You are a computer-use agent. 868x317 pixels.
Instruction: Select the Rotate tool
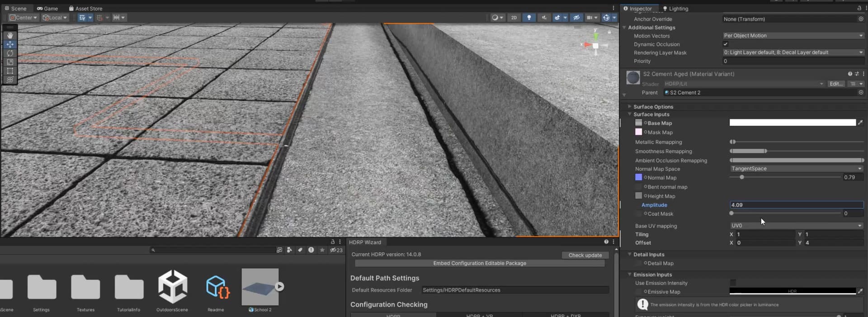(10, 53)
